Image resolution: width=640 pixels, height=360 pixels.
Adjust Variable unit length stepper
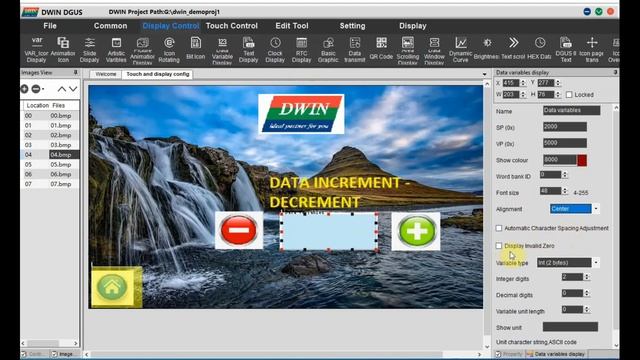587,309
